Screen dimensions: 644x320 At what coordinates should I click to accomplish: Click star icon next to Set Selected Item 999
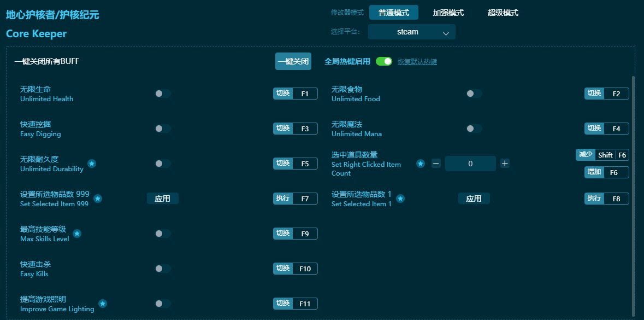click(x=98, y=199)
